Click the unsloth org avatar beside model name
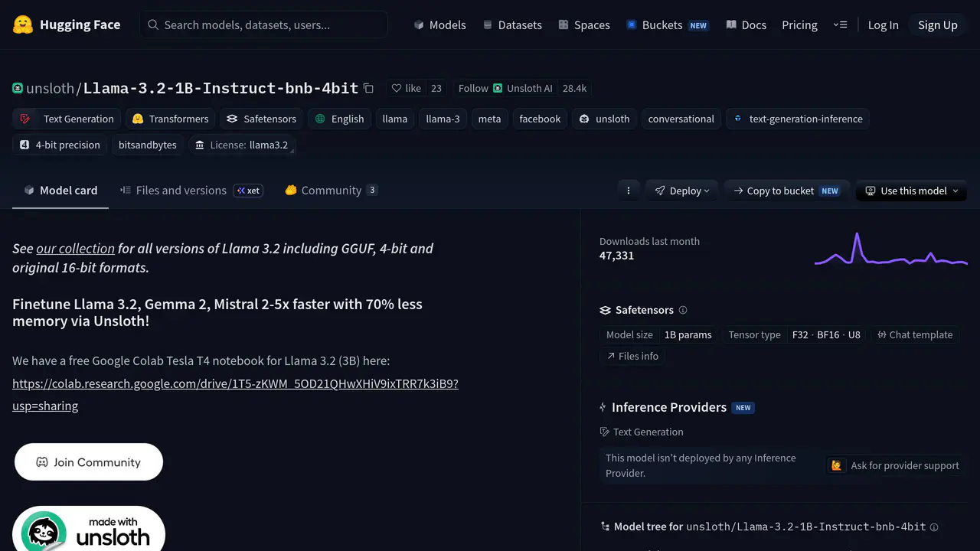Image resolution: width=980 pixels, height=551 pixels. pos(18,88)
